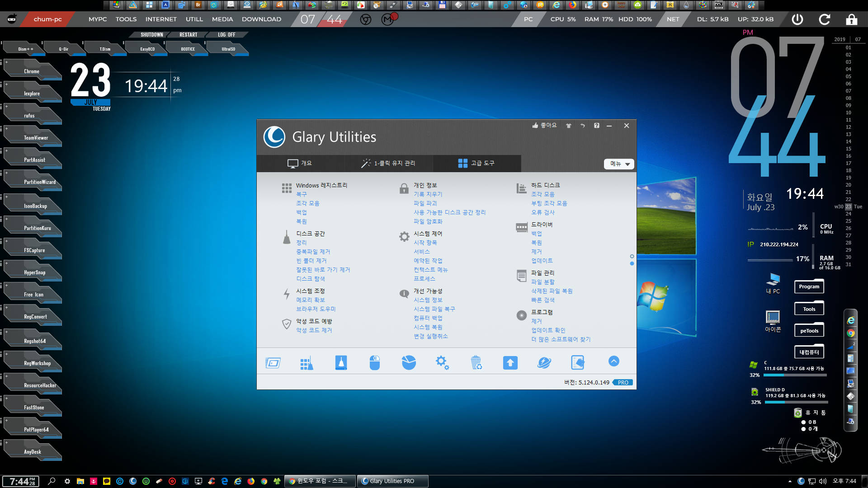Click the refresh arrow icon on top bar
The image size is (868, 488).
pos(825,19)
